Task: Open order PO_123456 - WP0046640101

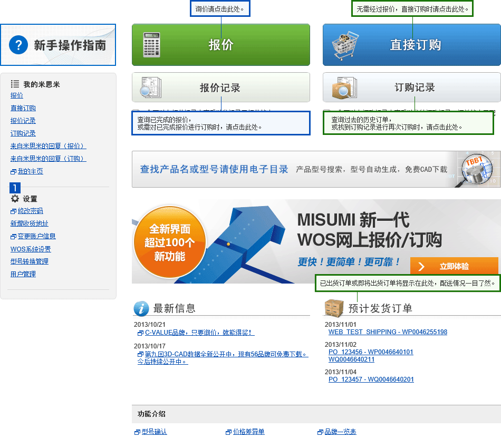Action: coord(371,352)
